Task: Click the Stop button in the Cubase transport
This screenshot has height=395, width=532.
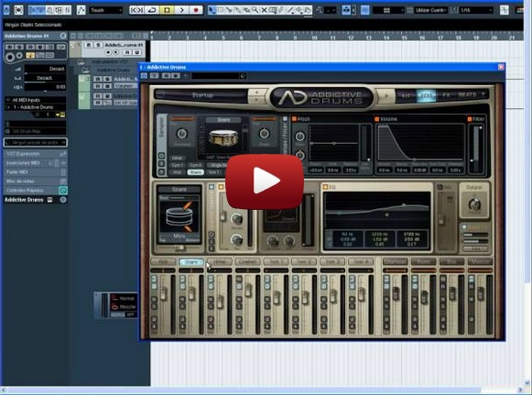Action: (x=167, y=10)
